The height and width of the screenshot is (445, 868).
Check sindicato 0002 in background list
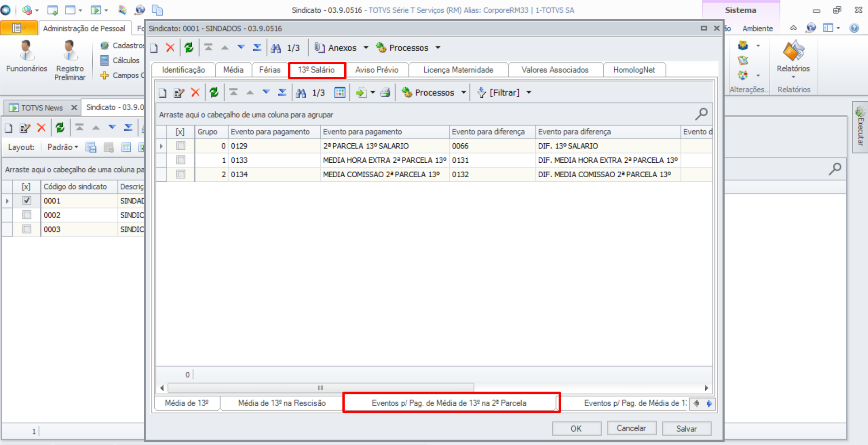point(27,215)
